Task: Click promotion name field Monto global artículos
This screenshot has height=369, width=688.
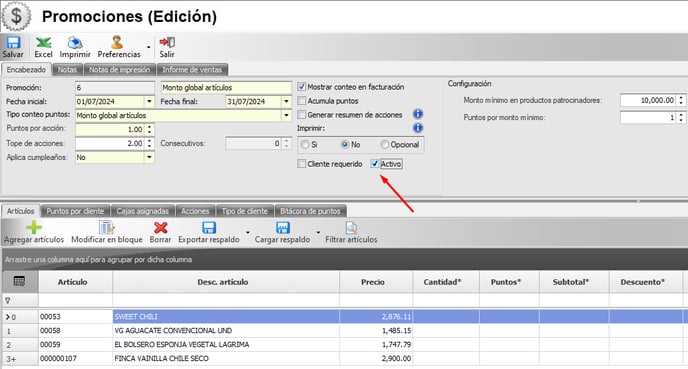Action: (x=226, y=87)
